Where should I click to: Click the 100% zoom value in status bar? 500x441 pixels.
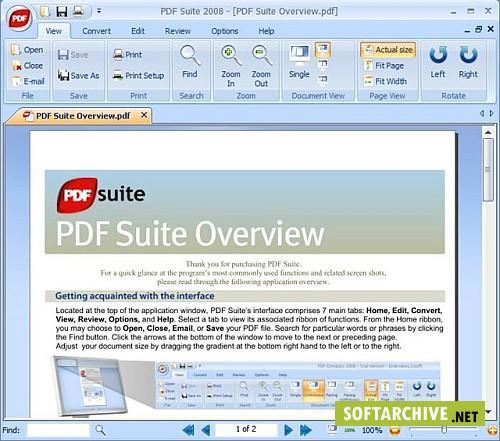(x=372, y=430)
